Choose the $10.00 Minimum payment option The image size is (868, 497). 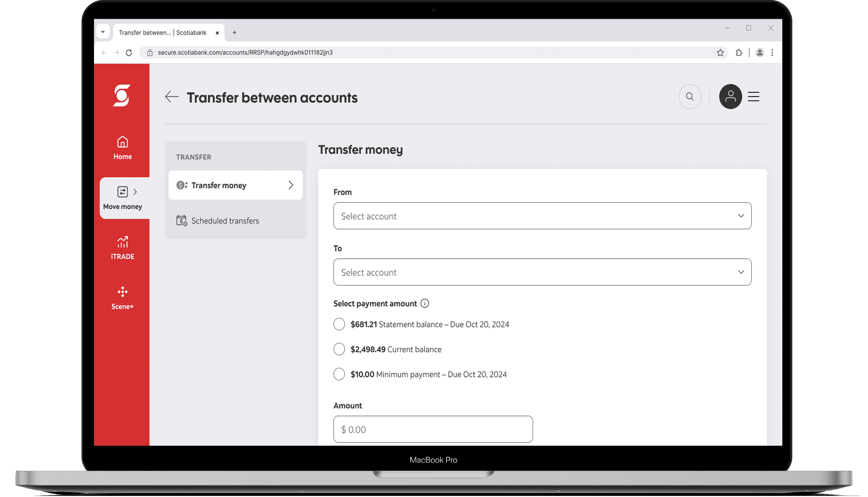[x=339, y=374]
